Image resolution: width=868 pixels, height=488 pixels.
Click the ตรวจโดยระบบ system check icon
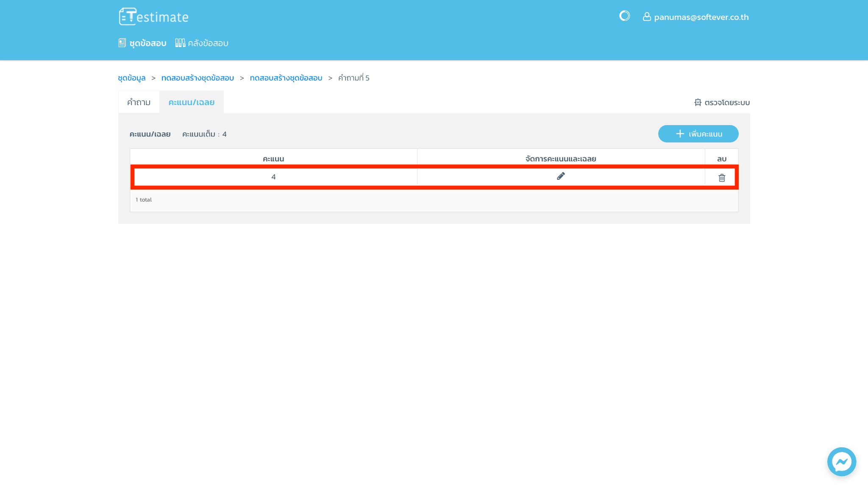pyautogui.click(x=698, y=102)
